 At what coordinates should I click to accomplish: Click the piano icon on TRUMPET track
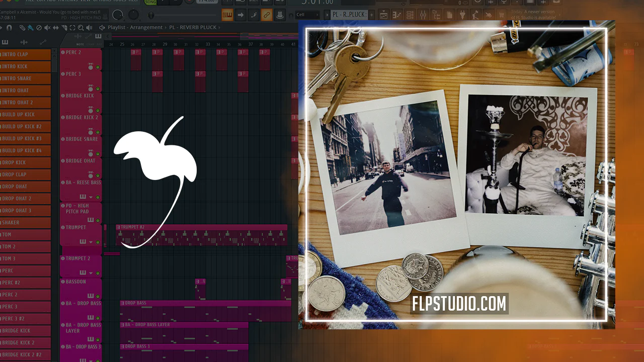click(83, 241)
